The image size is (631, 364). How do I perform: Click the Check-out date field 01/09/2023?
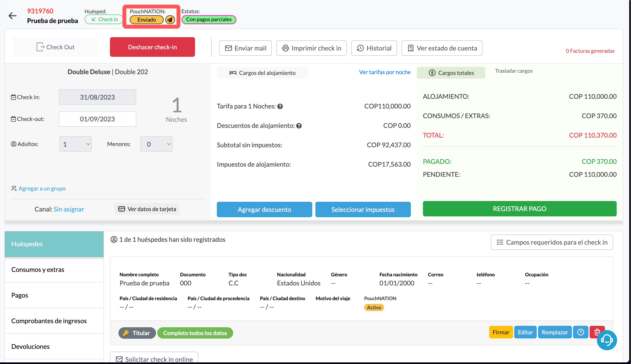[x=98, y=119]
